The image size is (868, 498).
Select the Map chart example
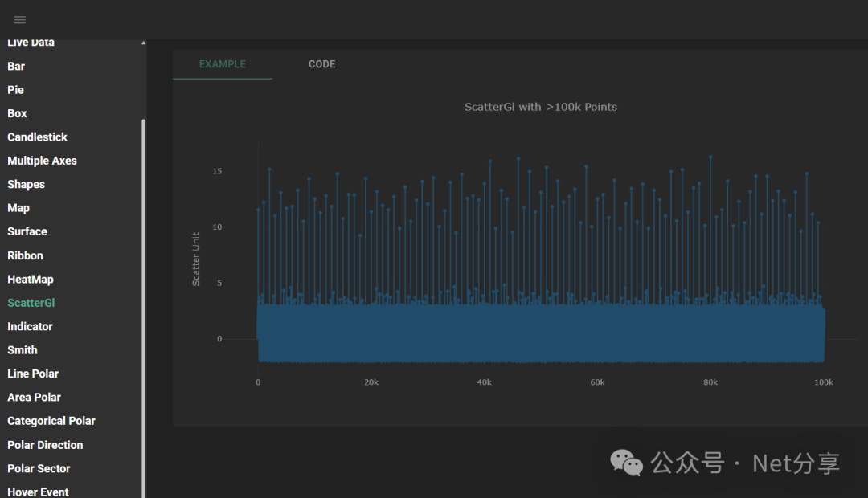[18, 207]
